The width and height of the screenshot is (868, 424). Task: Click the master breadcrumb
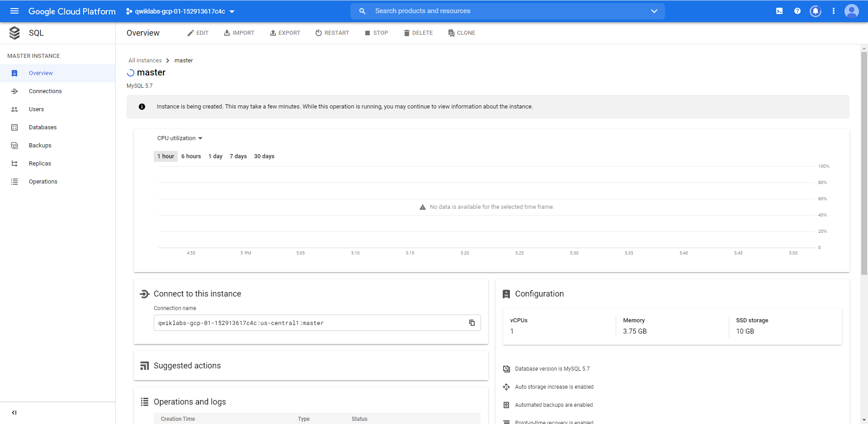click(184, 61)
